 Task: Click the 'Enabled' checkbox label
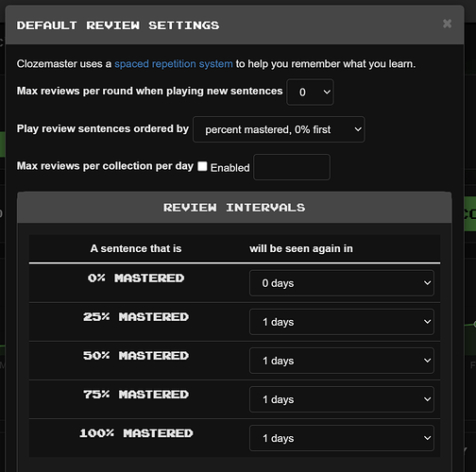(x=230, y=168)
